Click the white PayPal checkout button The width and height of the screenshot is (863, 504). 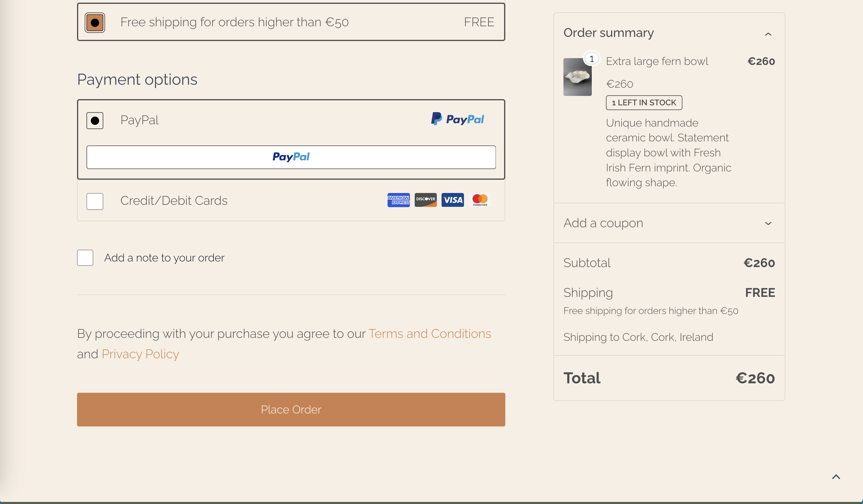(291, 157)
